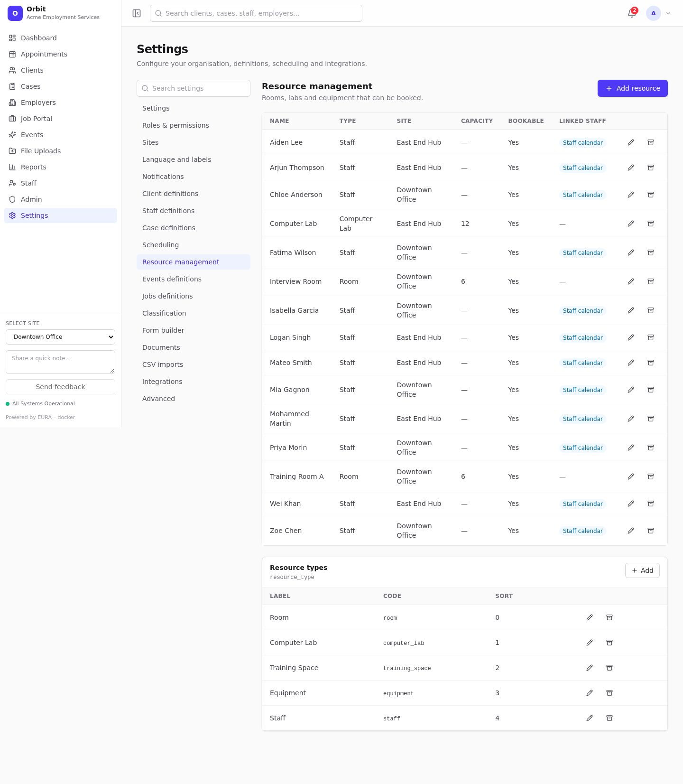This screenshot has width=683, height=784.
Task: Open the CSV imports settings section
Action: pyautogui.click(x=194, y=364)
